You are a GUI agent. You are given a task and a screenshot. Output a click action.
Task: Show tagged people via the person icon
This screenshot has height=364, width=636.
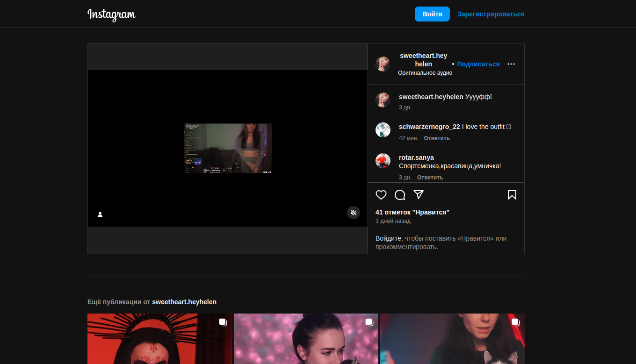(100, 214)
